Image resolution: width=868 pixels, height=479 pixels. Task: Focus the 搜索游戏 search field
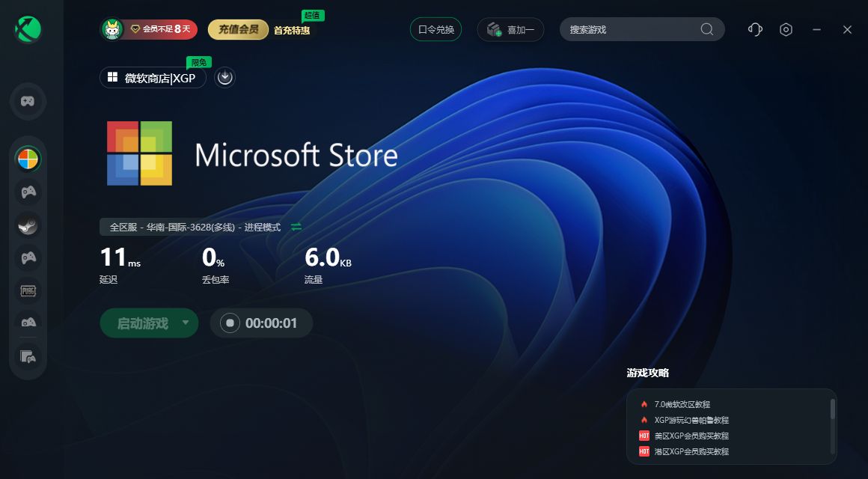[642, 29]
